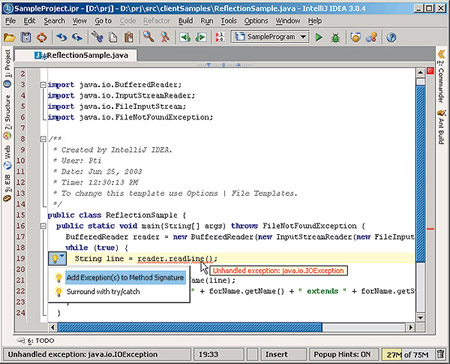This screenshot has height=364, width=450.
Task: Run garbage collector via trash can icon
Action: pyautogui.click(x=440, y=354)
